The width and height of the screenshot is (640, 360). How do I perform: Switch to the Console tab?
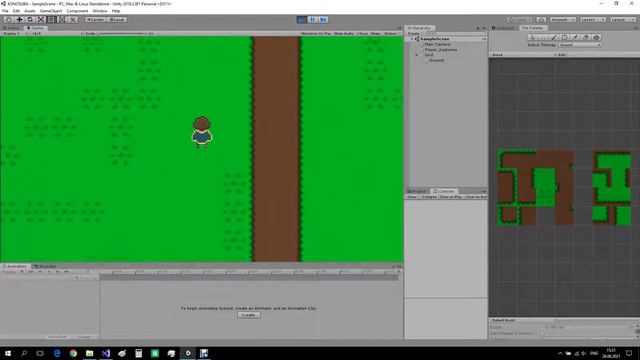(444, 191)
